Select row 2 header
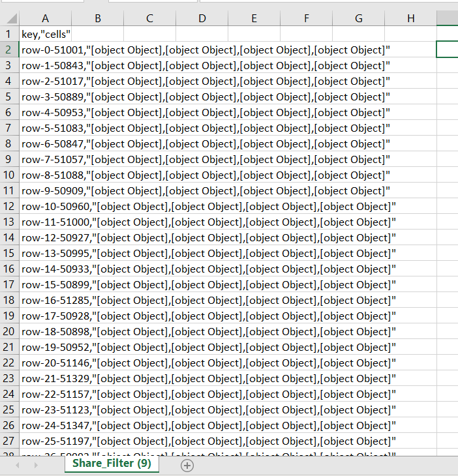This screenshot has height=476, width=458. [x=9, y=50]
